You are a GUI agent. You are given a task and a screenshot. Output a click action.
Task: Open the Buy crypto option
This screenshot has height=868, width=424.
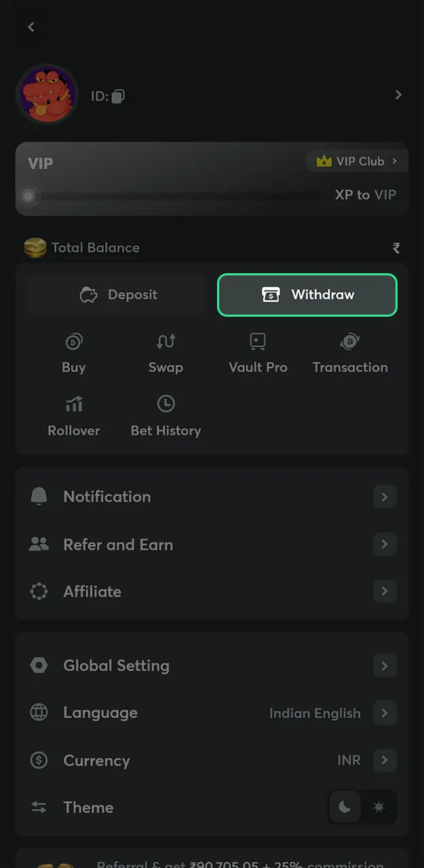coord(74,354)
